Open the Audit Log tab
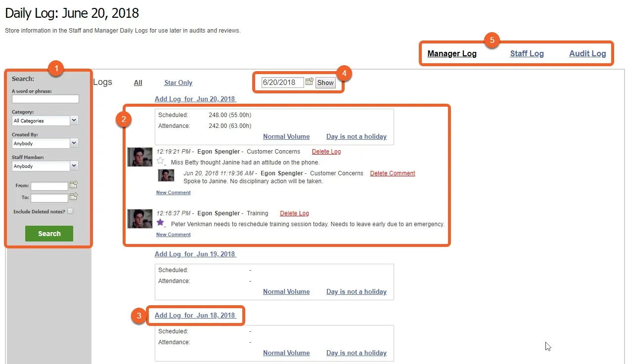 point(587,53)
